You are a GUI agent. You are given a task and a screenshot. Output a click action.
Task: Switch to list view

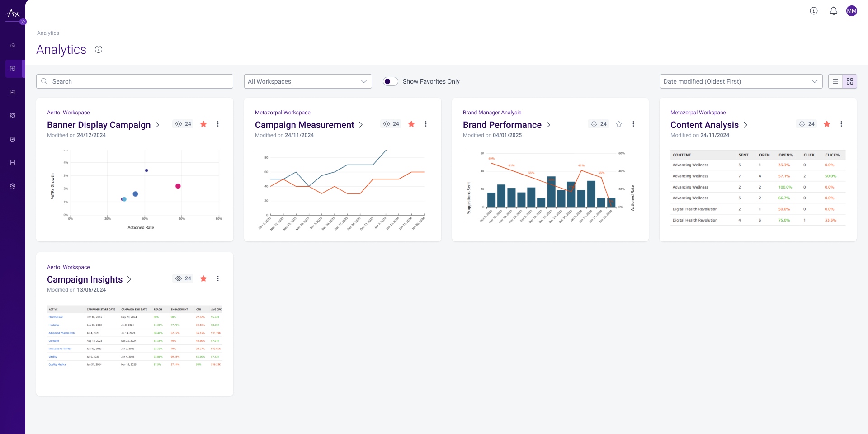(835, 81)
